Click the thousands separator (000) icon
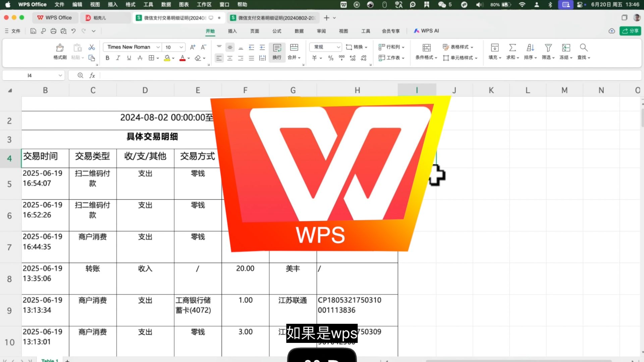Image resolution: width=644 pixels, height=362 pixels. 341,58
